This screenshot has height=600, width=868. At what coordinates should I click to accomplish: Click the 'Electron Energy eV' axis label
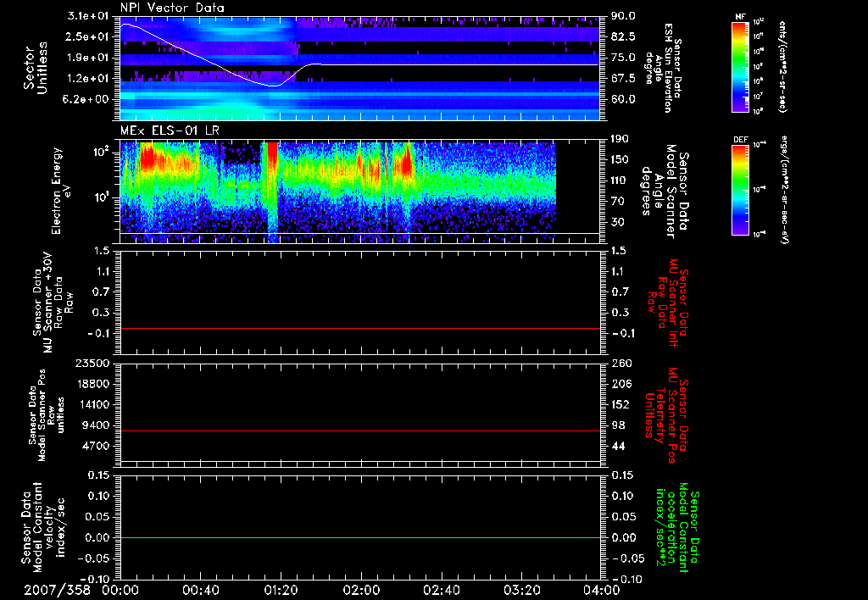[63, 191]
